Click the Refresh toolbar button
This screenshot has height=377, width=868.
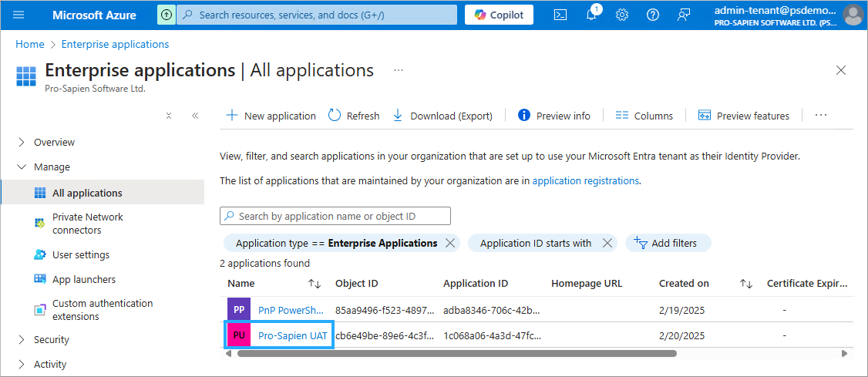click(x=354, y=116)
